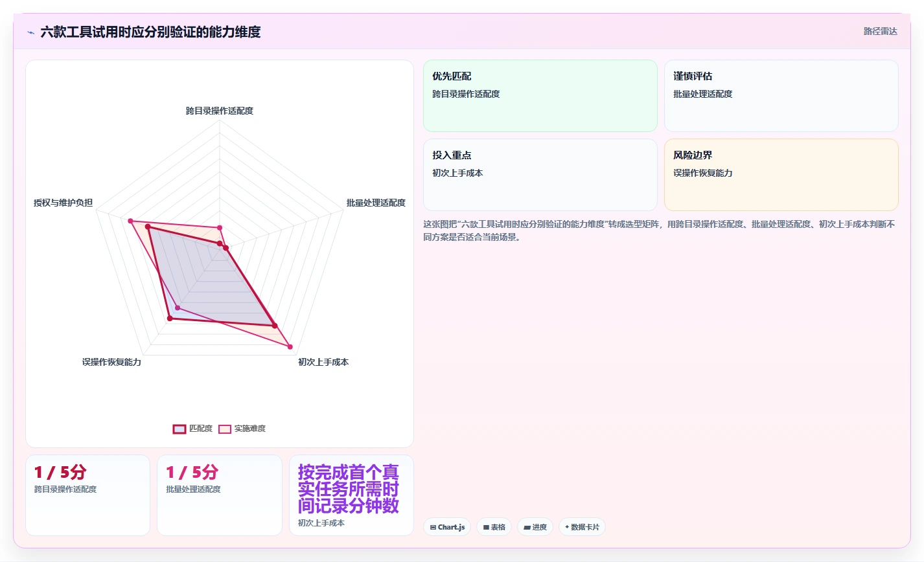924x562 pixels.
Task: Click the 表格 tag
Action: tap(494, 527)
